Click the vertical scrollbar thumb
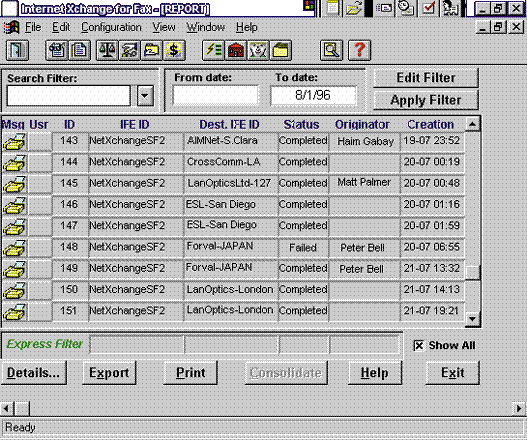The width and height of the screenshot is (527, 440). click(x=473, y=272)
